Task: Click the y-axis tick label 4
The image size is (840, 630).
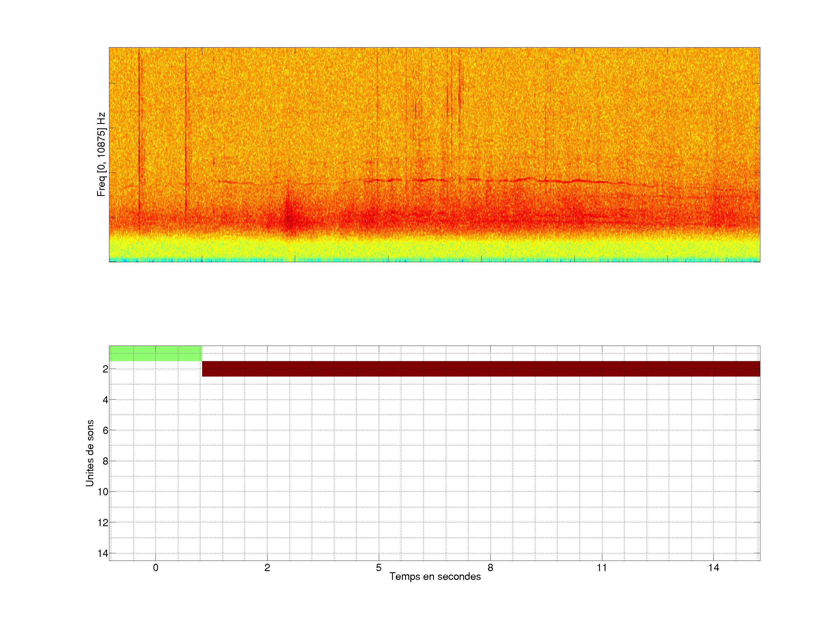Action: coord(105,400)
